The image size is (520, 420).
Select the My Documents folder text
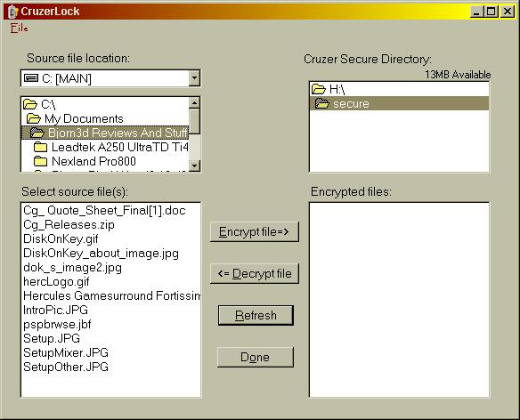pos(84,118)
